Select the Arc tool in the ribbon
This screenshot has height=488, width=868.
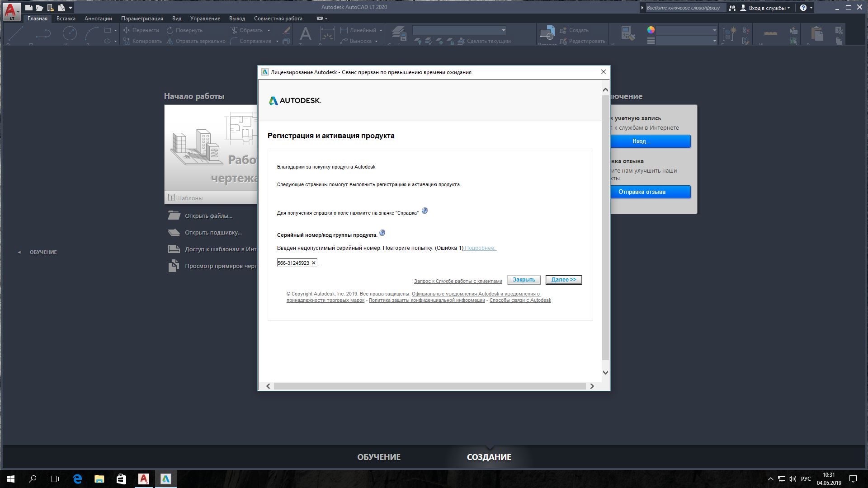pos(92,34)
